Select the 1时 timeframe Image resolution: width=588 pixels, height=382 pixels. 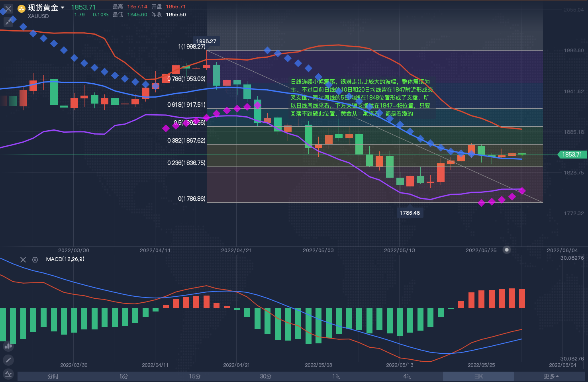tap(337, 376)
